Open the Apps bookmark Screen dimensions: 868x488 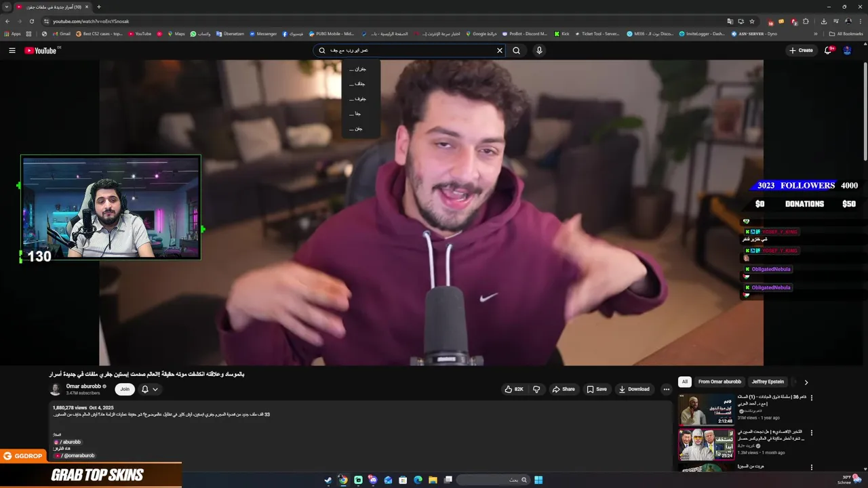pyautogui.click(x=13, y=33)
